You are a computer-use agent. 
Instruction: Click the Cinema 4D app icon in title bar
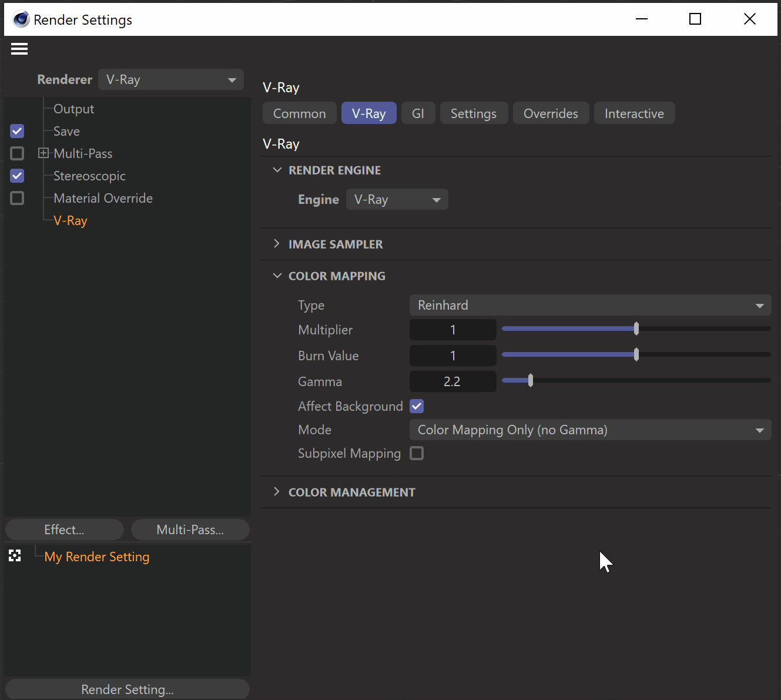(x=21, y=19)
